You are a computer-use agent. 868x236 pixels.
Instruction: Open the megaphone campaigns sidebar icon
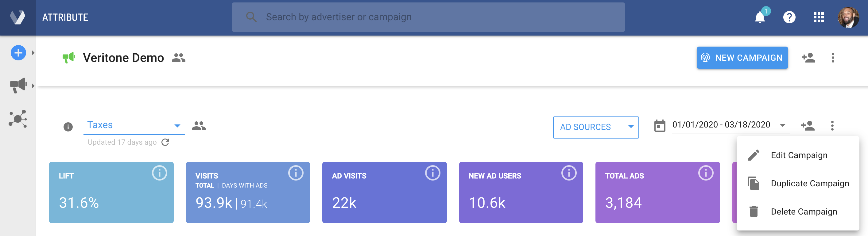(18, 85)
